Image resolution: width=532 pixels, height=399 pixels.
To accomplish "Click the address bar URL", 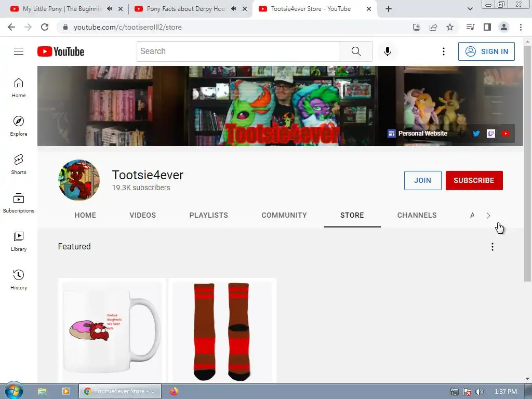I will click(x=127, y=27).
